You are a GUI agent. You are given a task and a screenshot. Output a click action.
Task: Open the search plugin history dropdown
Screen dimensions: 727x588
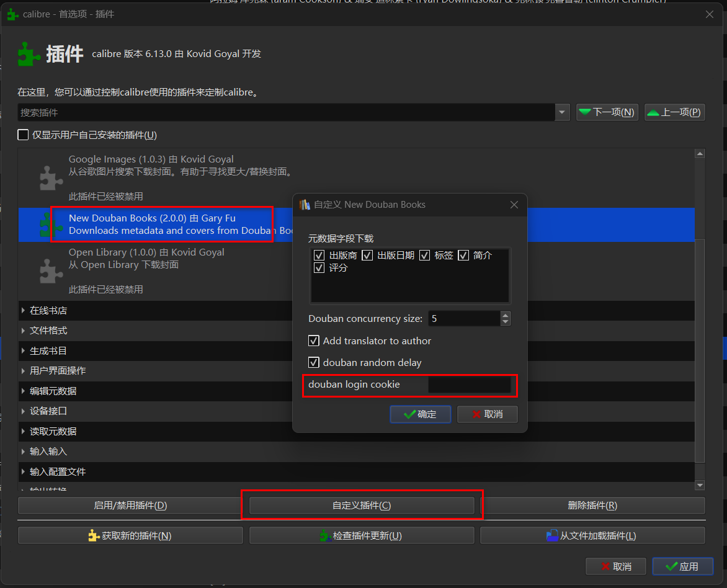tap(562, 112)
